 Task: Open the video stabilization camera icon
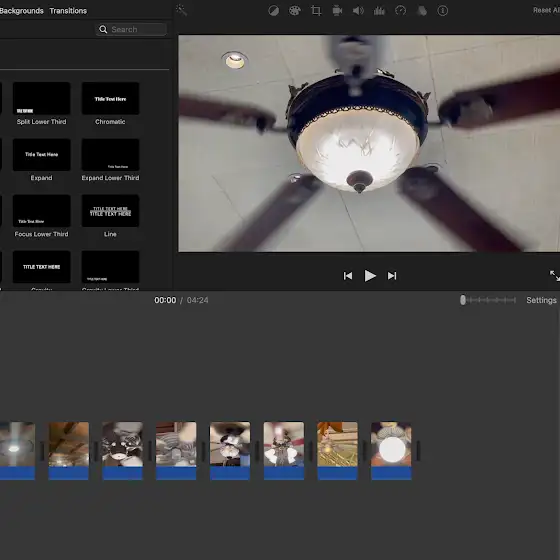click(337, 11)
